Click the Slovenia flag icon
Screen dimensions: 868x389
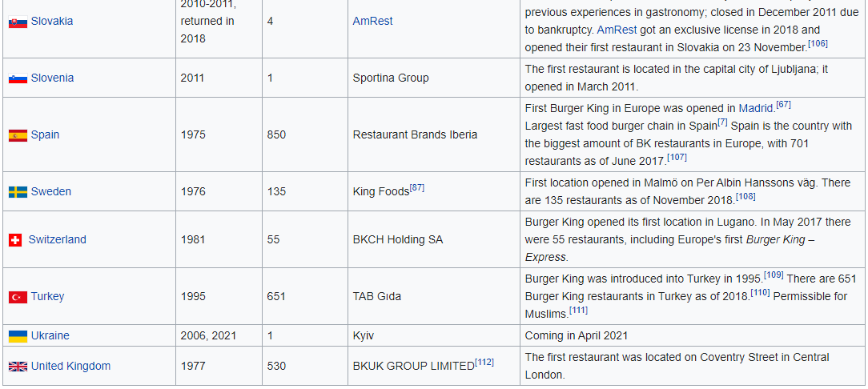coord(18,78)
